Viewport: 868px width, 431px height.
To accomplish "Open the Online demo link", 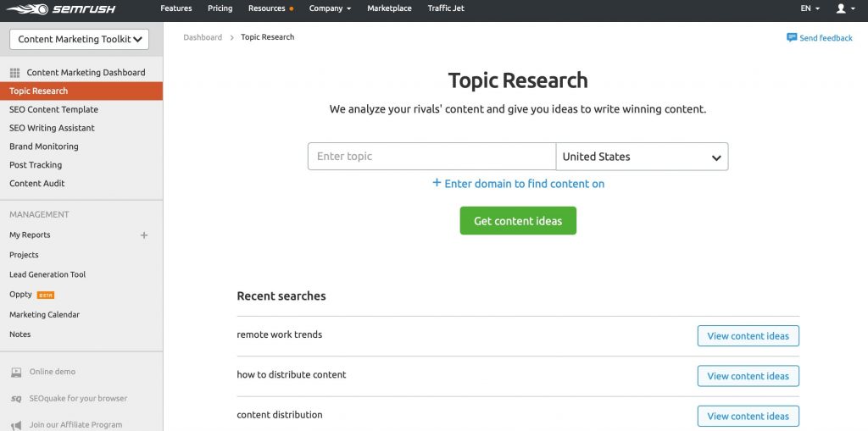I will point(52,372).
